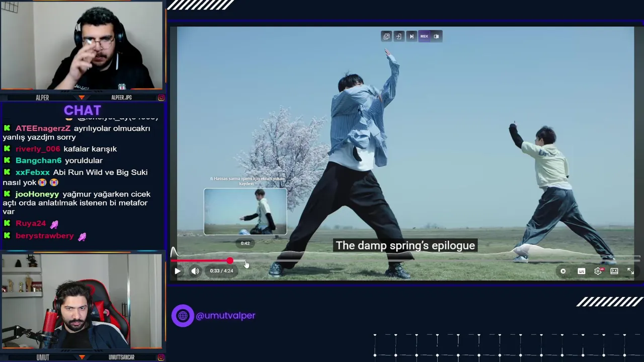Click ALPER's top webcam feed
The width and height of the screenshot is (644, 362).
(82, 46)
